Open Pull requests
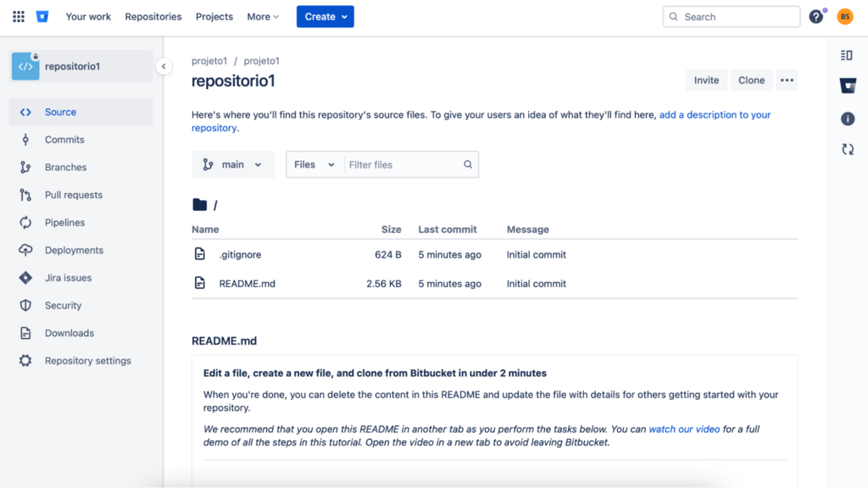 (73, 194)
